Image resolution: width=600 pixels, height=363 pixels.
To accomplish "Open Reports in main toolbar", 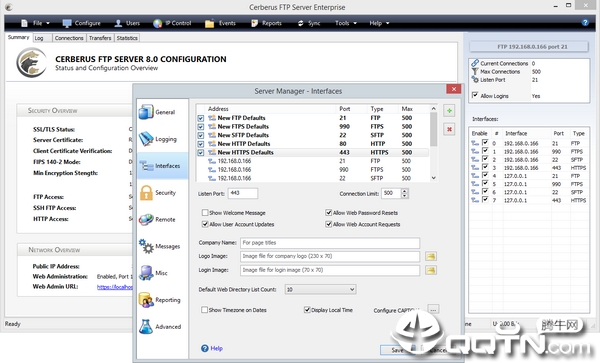I will [x=266, y=23].
